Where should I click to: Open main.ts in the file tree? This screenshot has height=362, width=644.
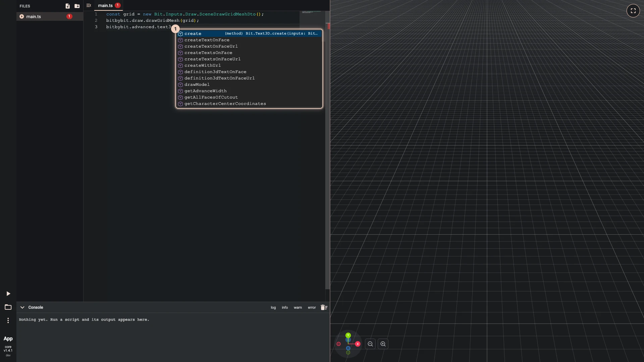[50, 16]
